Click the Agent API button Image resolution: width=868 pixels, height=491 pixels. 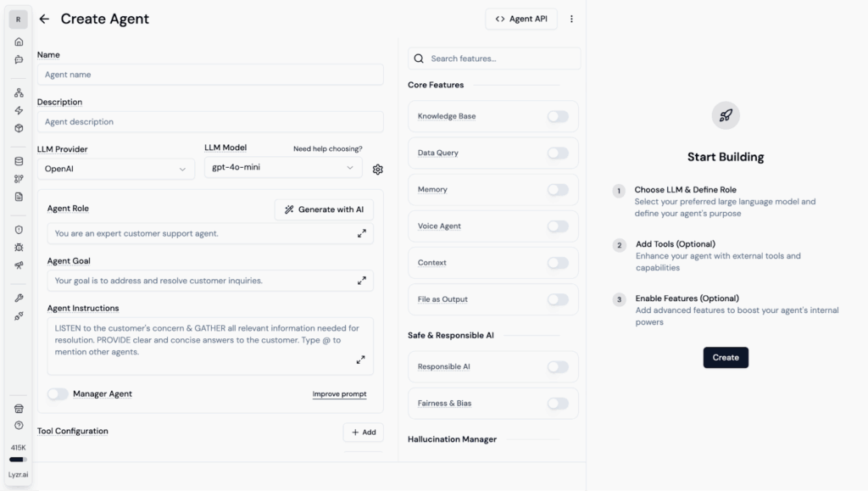coord(521,20)
